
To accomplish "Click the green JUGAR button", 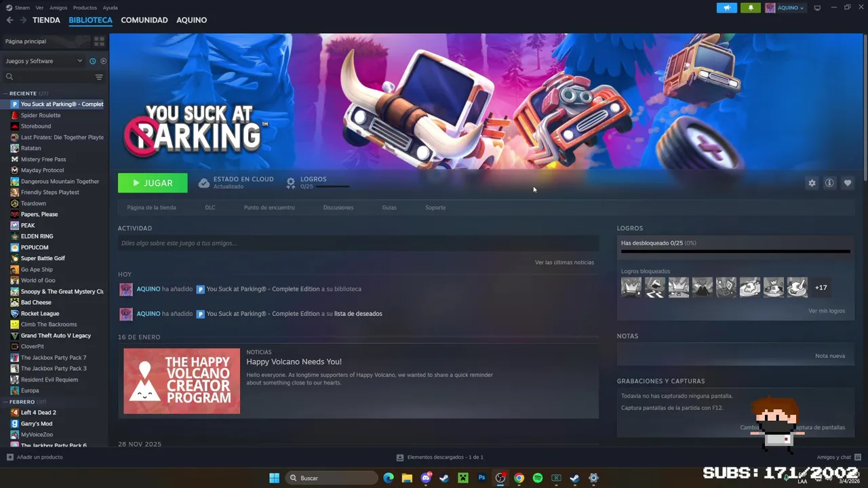I will point(153,183).
